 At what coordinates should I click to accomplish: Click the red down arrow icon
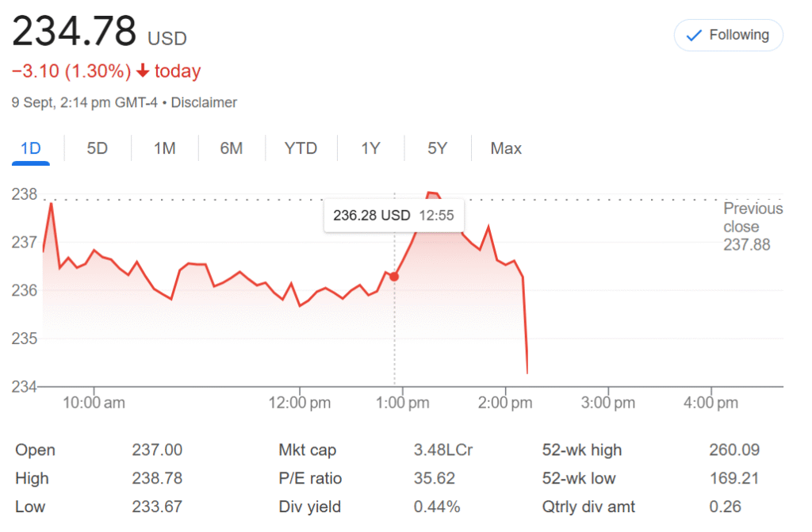tap(143, 71)
